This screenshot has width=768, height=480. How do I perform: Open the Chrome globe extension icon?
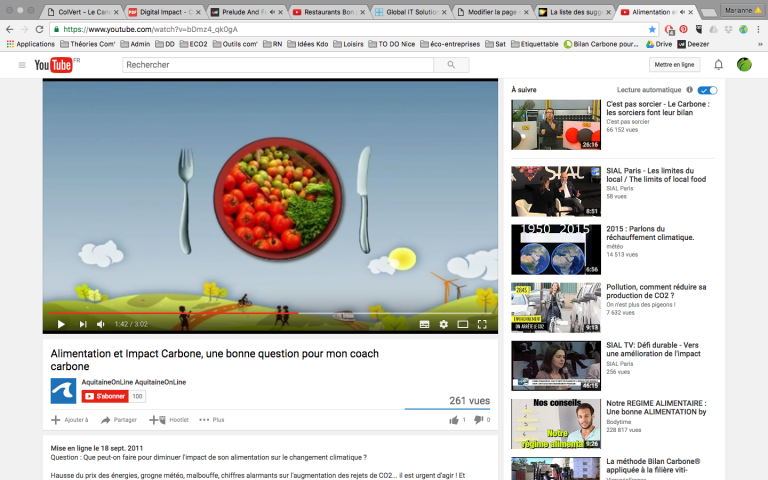coord(744,29)
